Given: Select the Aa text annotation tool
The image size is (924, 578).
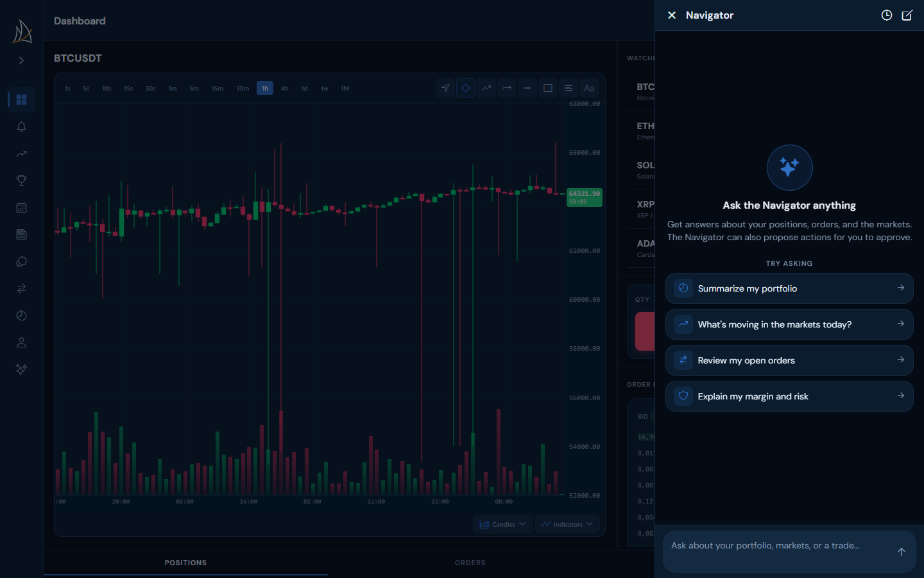Looking at the screenshot, I should click(x=589, y=88).
